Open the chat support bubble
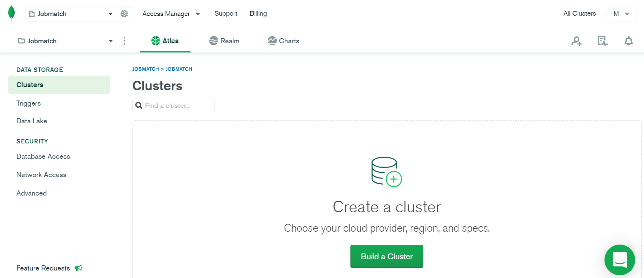The height and width of the screenshot is (278, 644). pos(620,260)
